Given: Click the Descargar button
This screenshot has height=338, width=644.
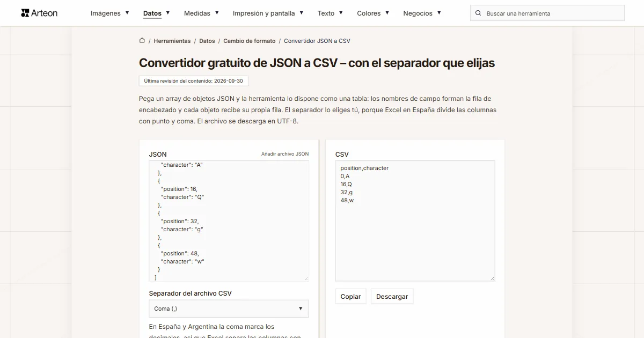Looking at the screenshot, I should pos(392,296).
